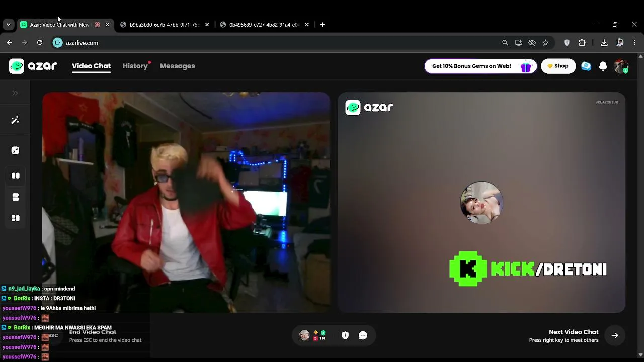Click the 'MEGHIR MA NWASSI EKA SPAM' message

[x=73, y=328]
